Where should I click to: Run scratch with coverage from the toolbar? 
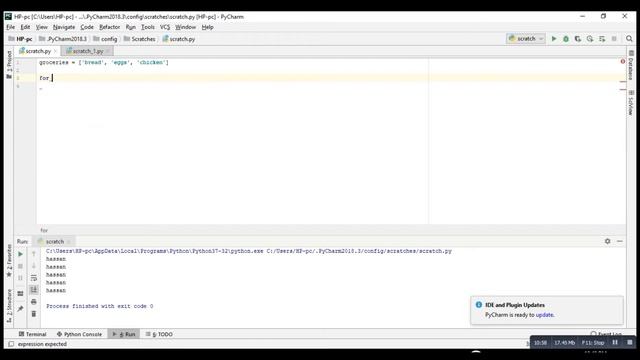pos(578,39)
